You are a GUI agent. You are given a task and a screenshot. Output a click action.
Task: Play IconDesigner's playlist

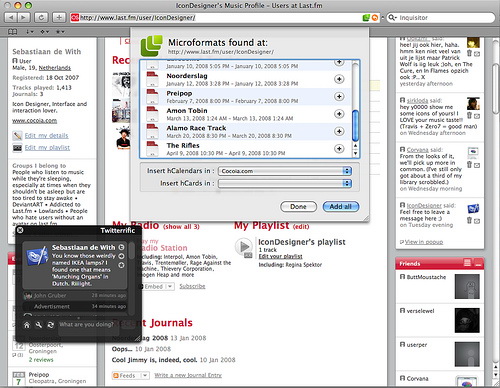coord(244,246)
